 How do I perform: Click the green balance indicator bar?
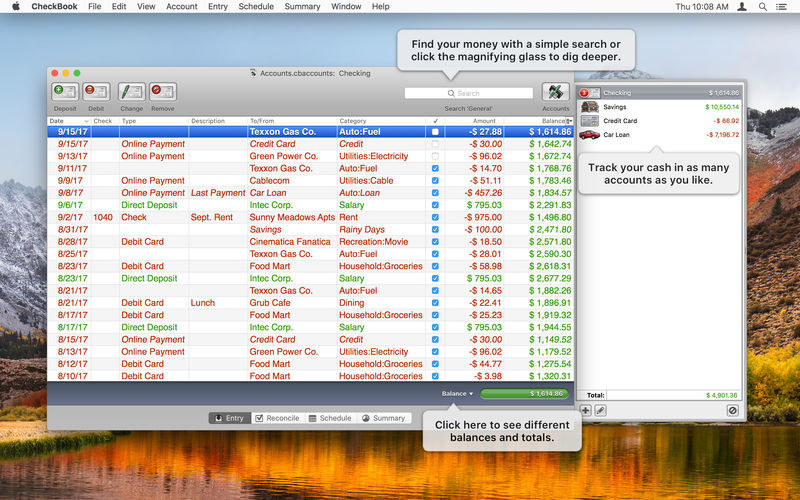[524, 394]
